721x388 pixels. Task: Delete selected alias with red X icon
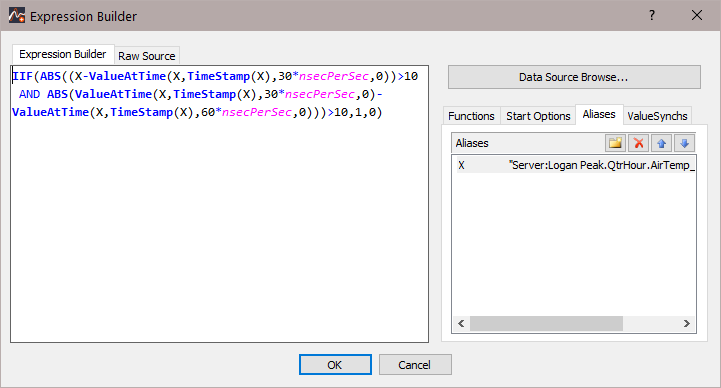(638, 143)
